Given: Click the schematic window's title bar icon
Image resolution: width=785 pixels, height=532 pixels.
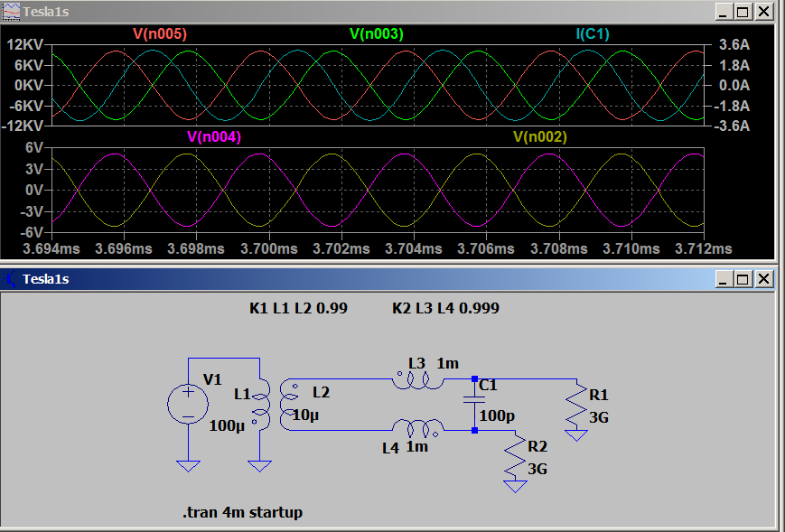Looking at the screenshot, I should coord(11,279).
